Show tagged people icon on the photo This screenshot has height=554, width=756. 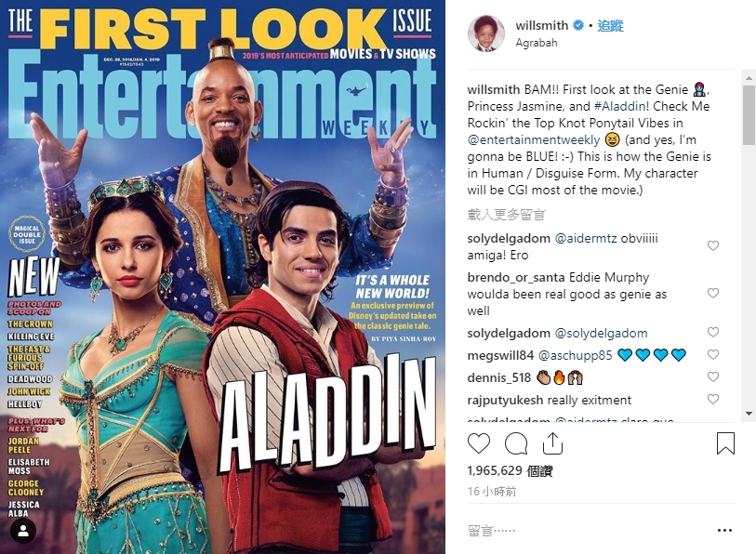click(22, 532)
